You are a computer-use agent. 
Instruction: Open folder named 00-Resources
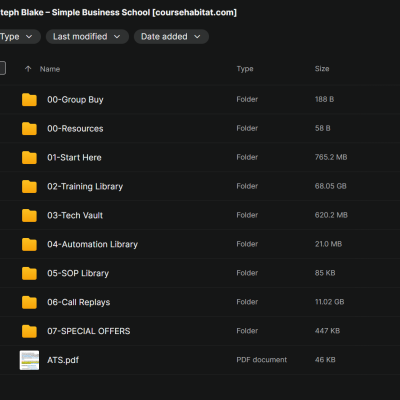(75, 129)
